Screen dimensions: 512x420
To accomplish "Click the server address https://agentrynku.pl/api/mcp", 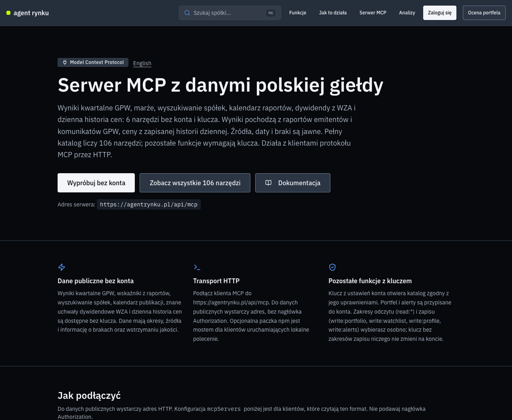I will (x=149, y=204).
